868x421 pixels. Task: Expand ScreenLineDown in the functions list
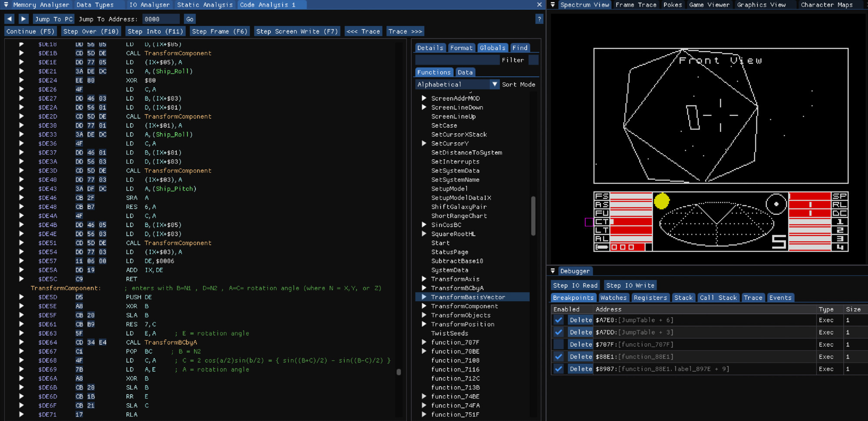pyautogui.click(x=424, y=108)
